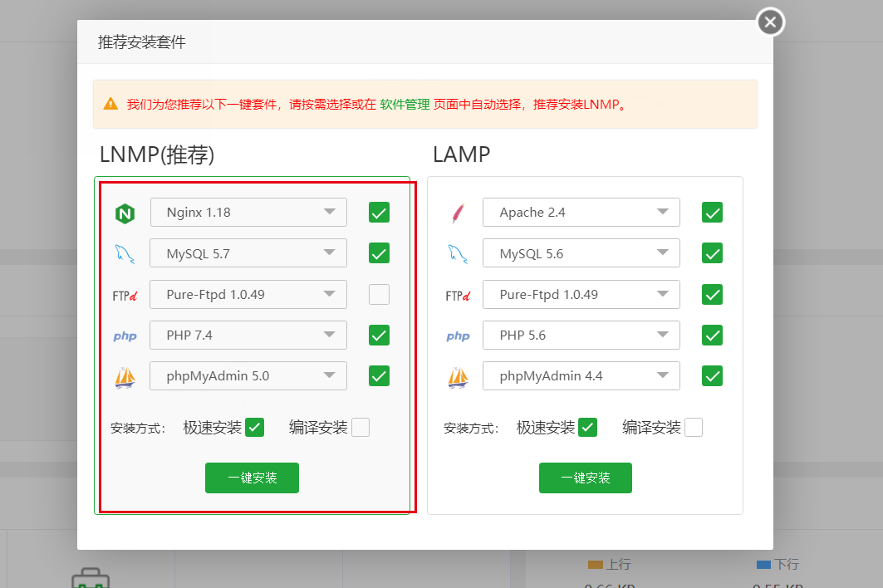This screenshot has height=588, width=883.
Task: Click the Apache feather icon in LAMP
Action: coord(459,213)
